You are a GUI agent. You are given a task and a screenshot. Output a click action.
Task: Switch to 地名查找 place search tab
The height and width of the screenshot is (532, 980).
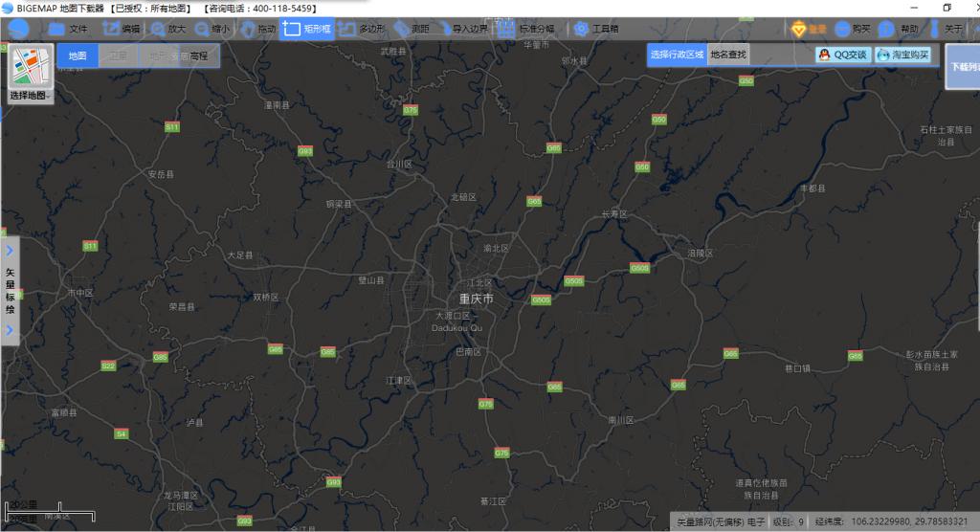coord(728,55)
